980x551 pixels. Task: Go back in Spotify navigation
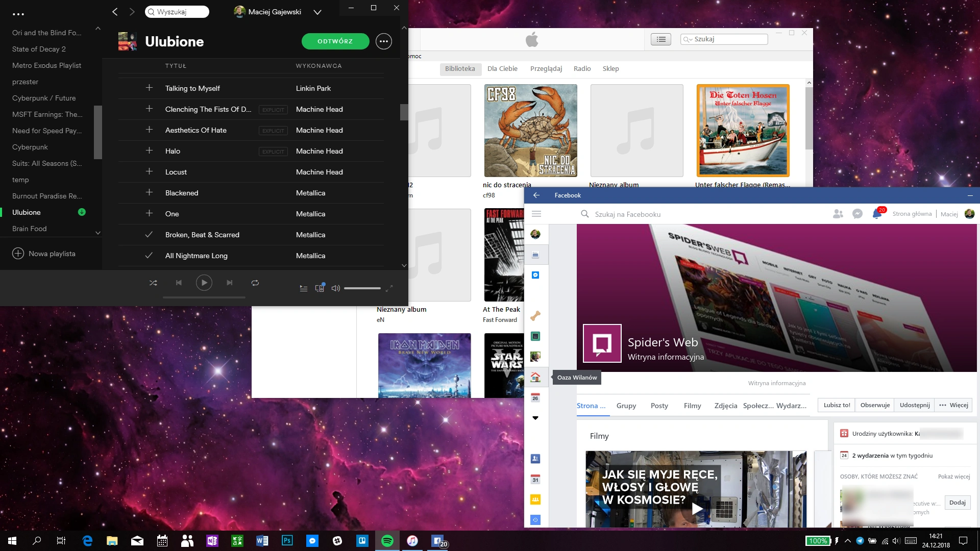[x=115, y=12]
